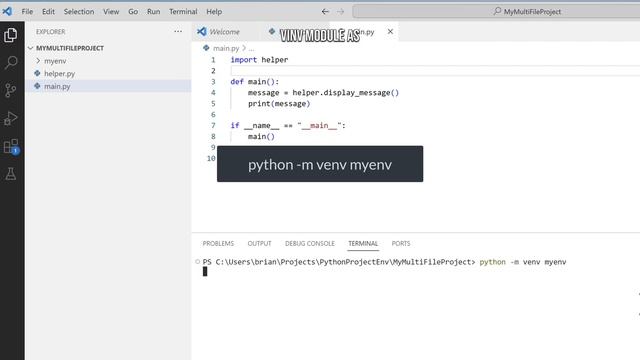Image resolution: width=640 pixels, height=360 pixels.
Task: Click the Go Back arrow
Action: coord(325,11)
